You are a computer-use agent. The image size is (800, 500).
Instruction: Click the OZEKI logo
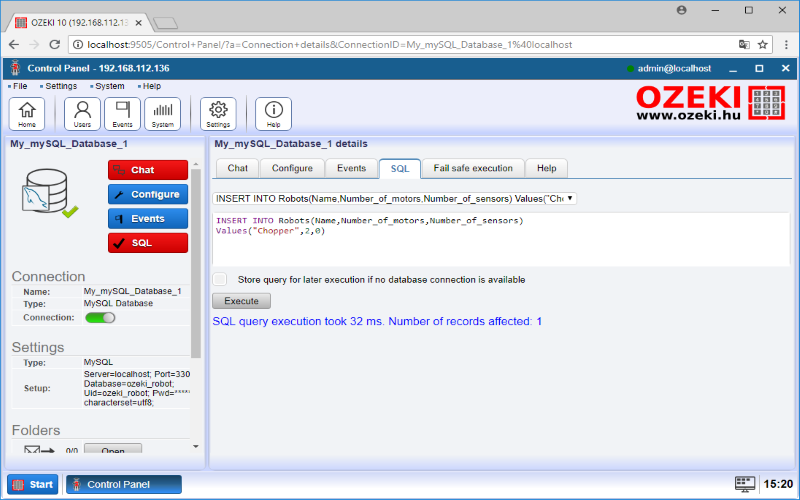pos(711,103)
